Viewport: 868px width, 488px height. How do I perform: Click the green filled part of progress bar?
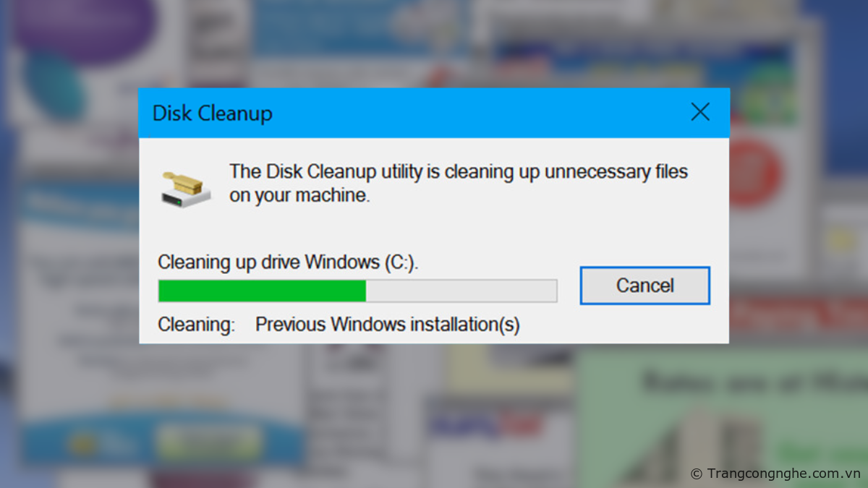[262, 291]
